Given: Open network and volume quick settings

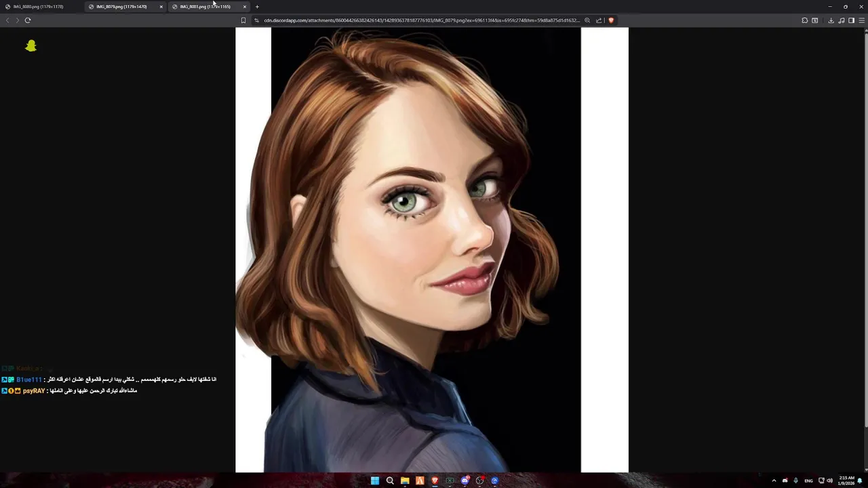Looking at the screenshot, I should coord(825,481).
